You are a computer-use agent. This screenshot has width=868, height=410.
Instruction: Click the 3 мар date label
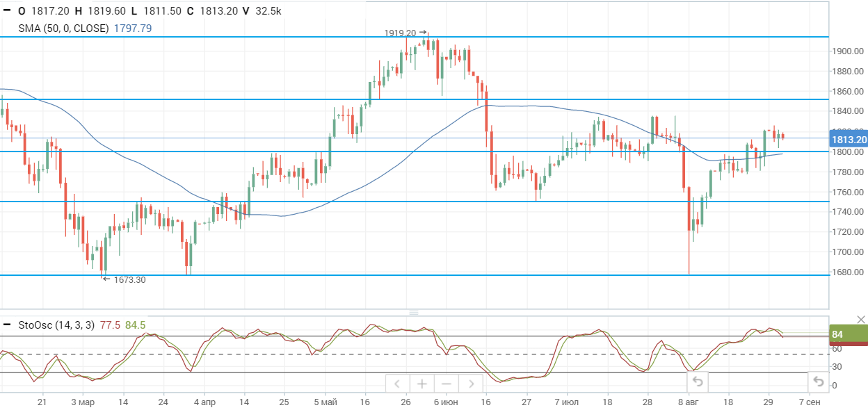pos(83,402)
